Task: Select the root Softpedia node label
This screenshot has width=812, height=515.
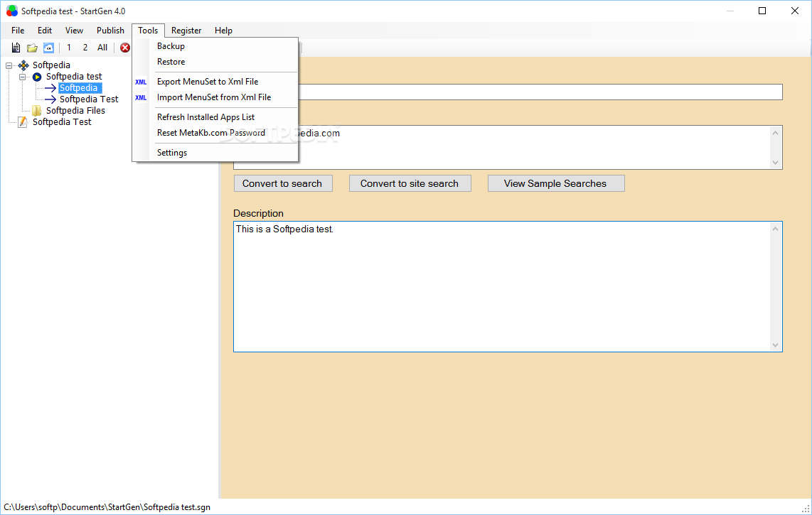Action: tap(51, 65)
